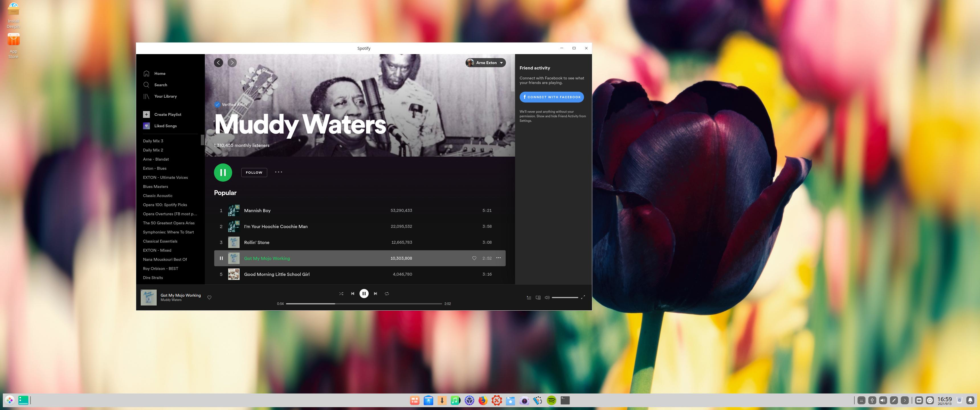Open the launcher in the taskbar
This screenshot has height=410, width=980.
point(9,400)
